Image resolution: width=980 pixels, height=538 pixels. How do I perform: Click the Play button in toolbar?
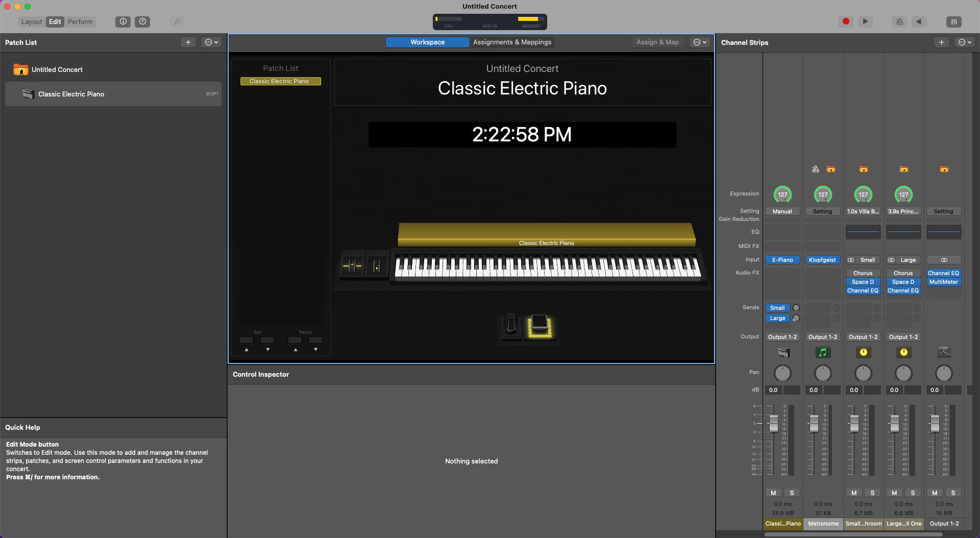865,21
